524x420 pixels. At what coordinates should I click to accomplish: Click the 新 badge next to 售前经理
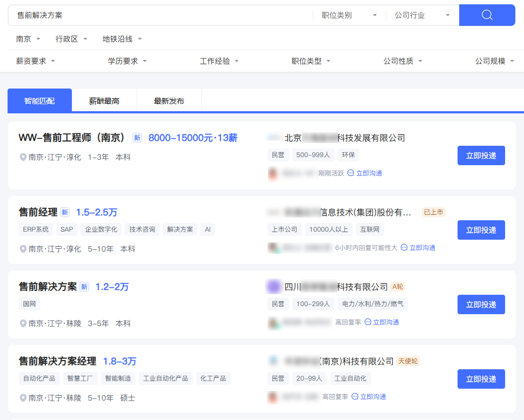pyautogui.click(x=65, y=212)
